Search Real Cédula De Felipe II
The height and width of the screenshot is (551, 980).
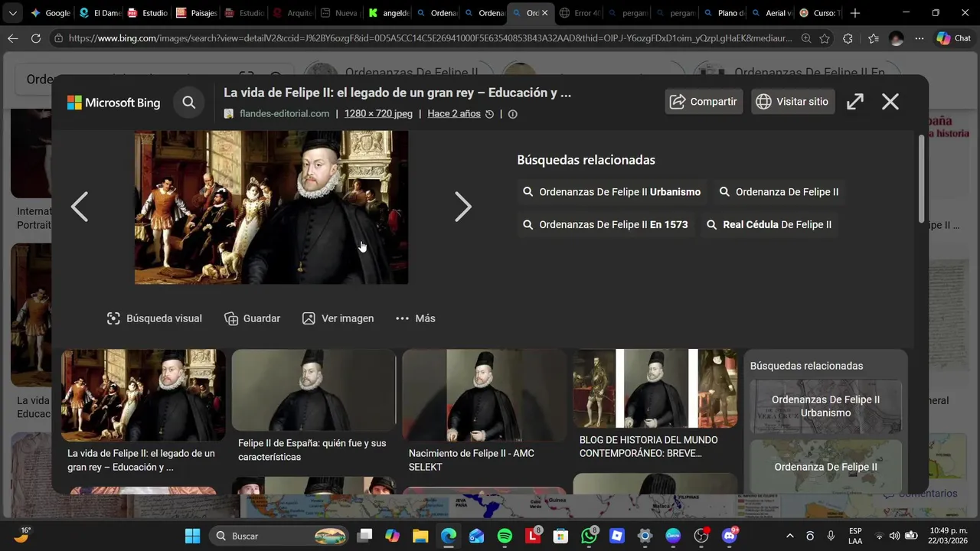click(769, 225)
